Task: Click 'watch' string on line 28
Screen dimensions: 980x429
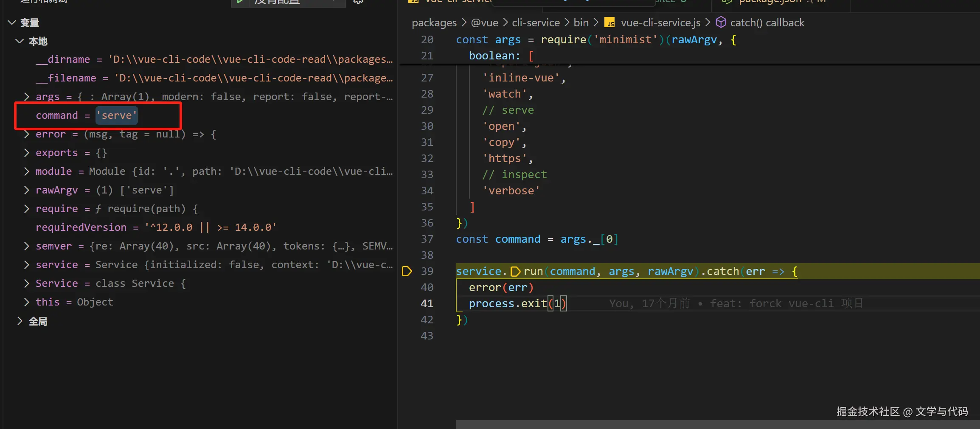Action: coord(505,94)
